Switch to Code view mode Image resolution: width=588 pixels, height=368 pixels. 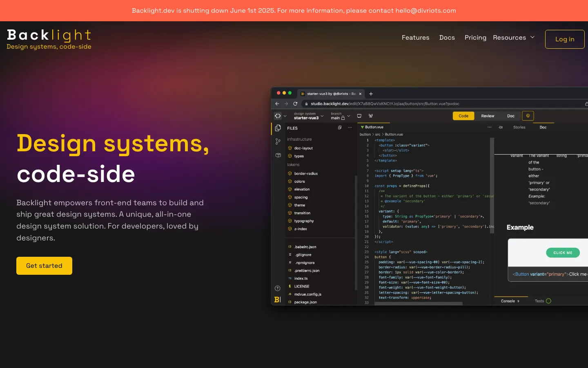463,116
